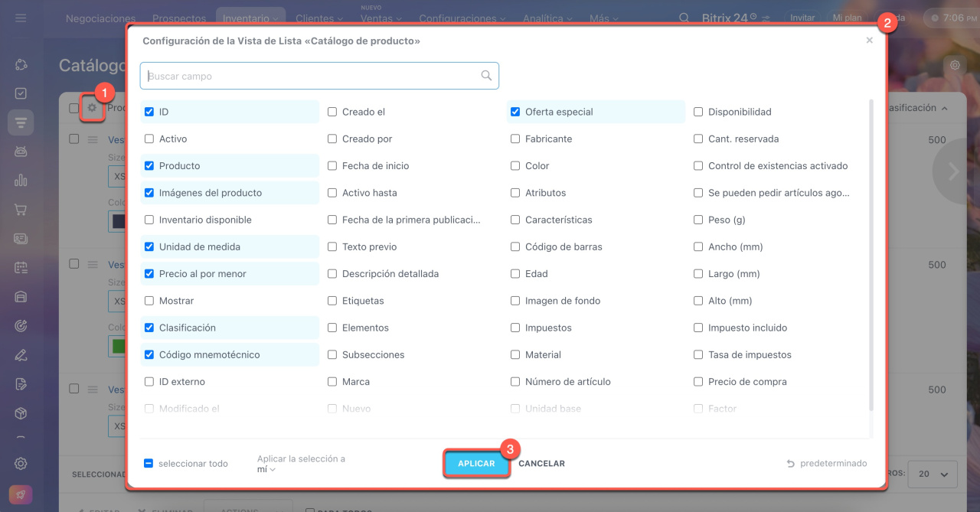Expand the 'Aplicar la selección a' dropdown

click(266, 469)
